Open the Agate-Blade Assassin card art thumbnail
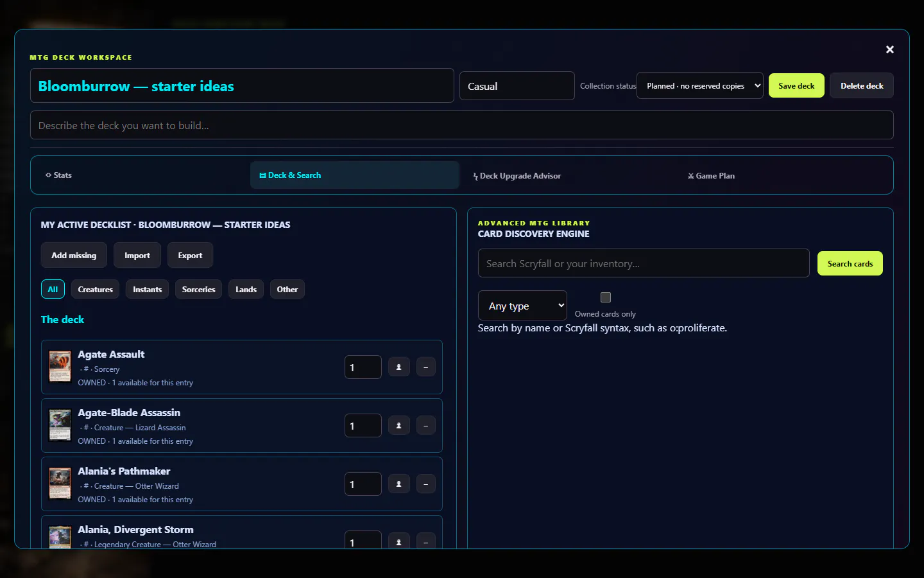This screenshot has height=578, width=924. 60,425
